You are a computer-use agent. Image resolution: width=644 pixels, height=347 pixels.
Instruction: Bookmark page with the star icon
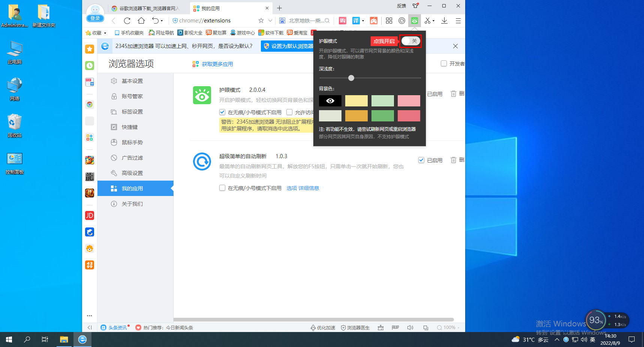[261, 21]
